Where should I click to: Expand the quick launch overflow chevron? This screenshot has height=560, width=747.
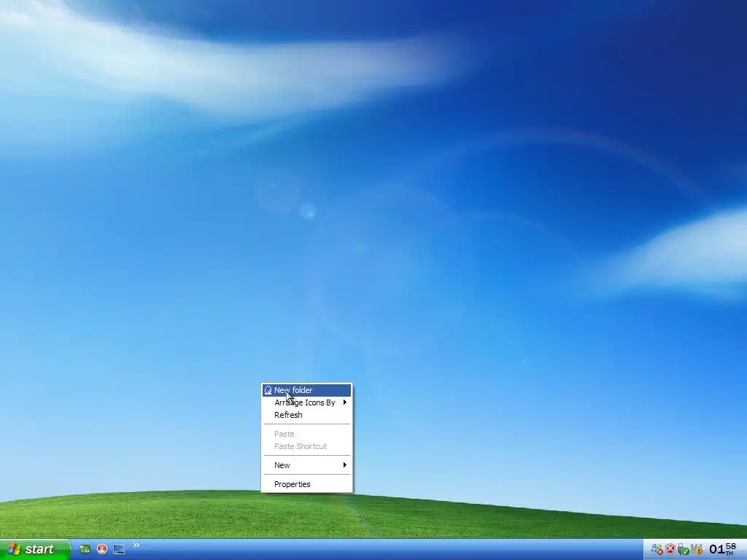[x=136, y=545]
